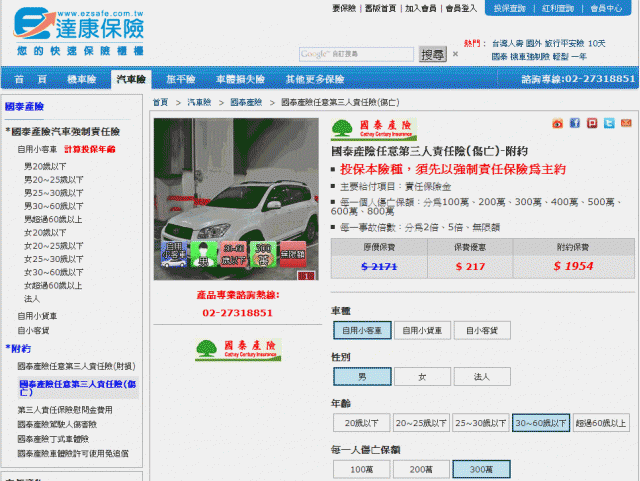The height and width of the screenshot is (481, 640).
Task: Open the 達康保險 logo homepage
Action: click(79, 31)
